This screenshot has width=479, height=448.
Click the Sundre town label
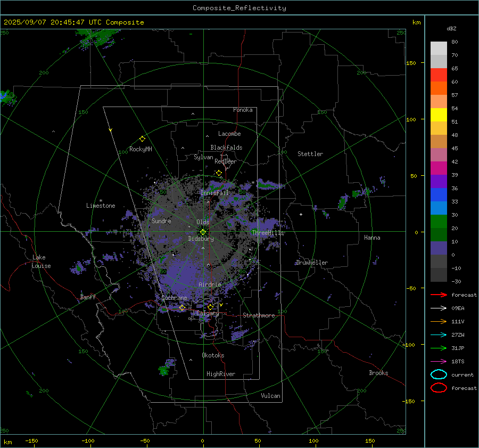coord(161,221)
